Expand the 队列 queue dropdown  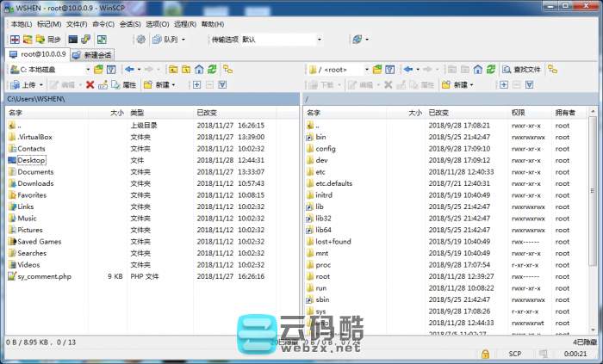183,40
